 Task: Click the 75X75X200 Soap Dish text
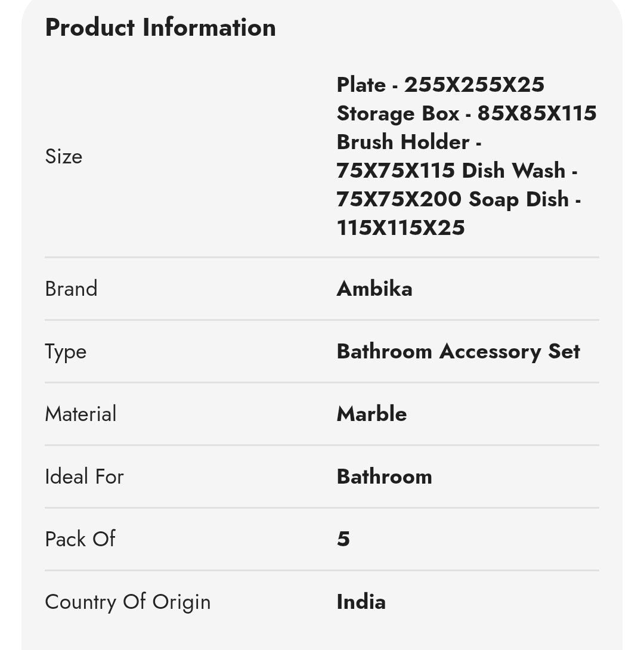click(x=459, y=199)
